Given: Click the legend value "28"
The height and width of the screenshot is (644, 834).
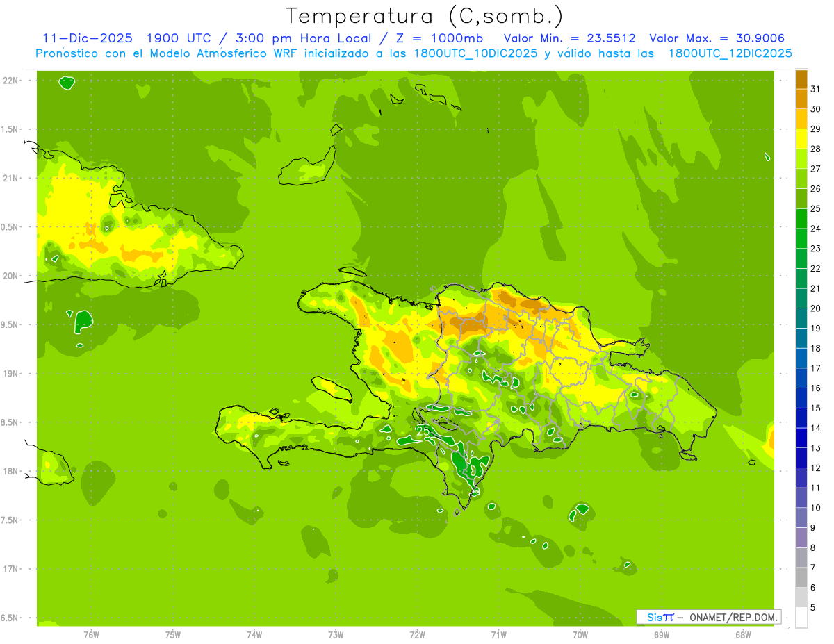Looking at the screenshot, I should point(815,149).
